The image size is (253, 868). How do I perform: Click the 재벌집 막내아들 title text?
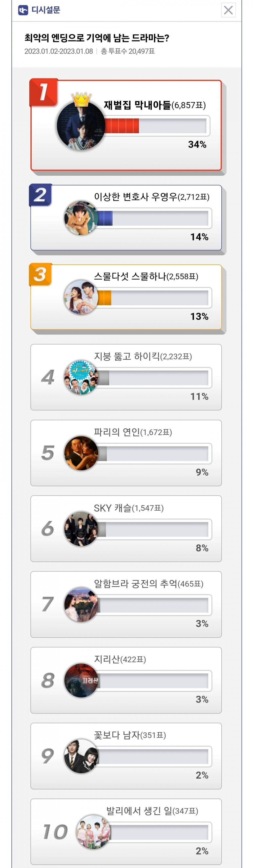[x=137, y=105]
